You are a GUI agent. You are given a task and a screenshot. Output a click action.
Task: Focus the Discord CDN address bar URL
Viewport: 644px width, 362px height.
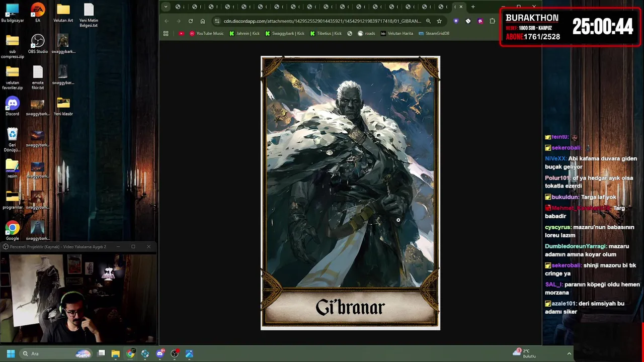[x=322, y=21]
